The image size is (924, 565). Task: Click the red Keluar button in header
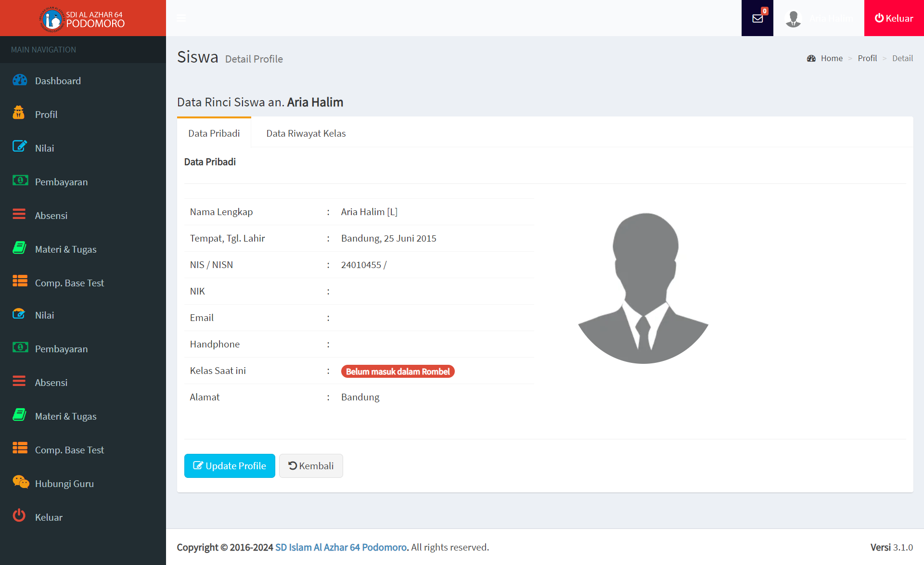pos(894,18)
